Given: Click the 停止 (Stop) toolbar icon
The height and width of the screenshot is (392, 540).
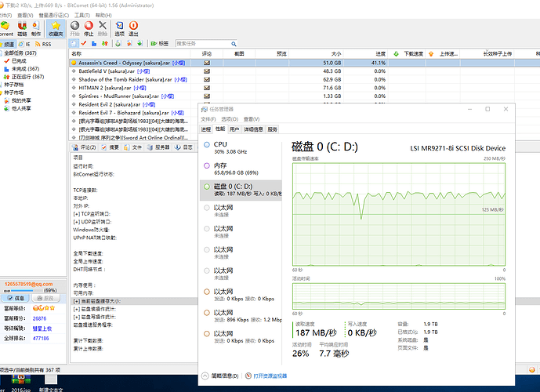Looking at the screenshot, I should point(88,28).
